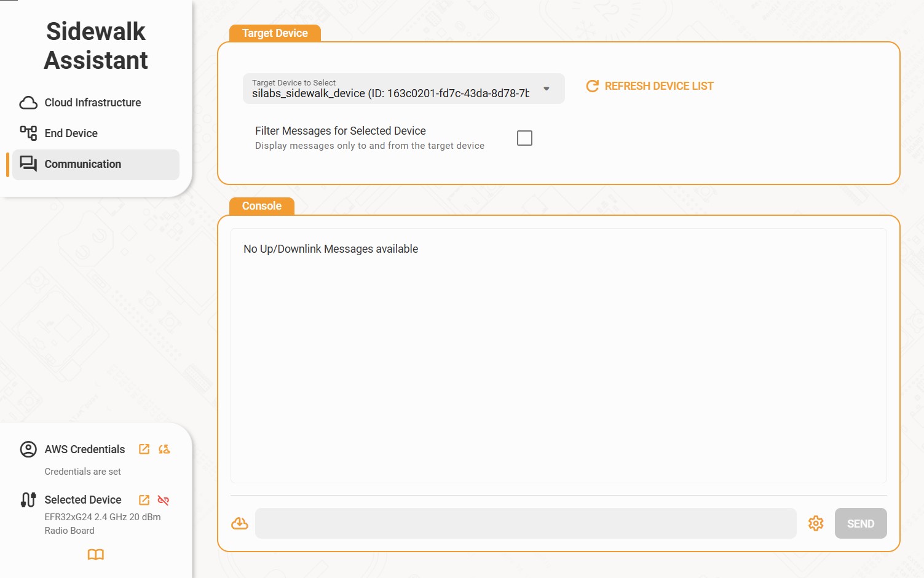Click the SEND button

861,523
